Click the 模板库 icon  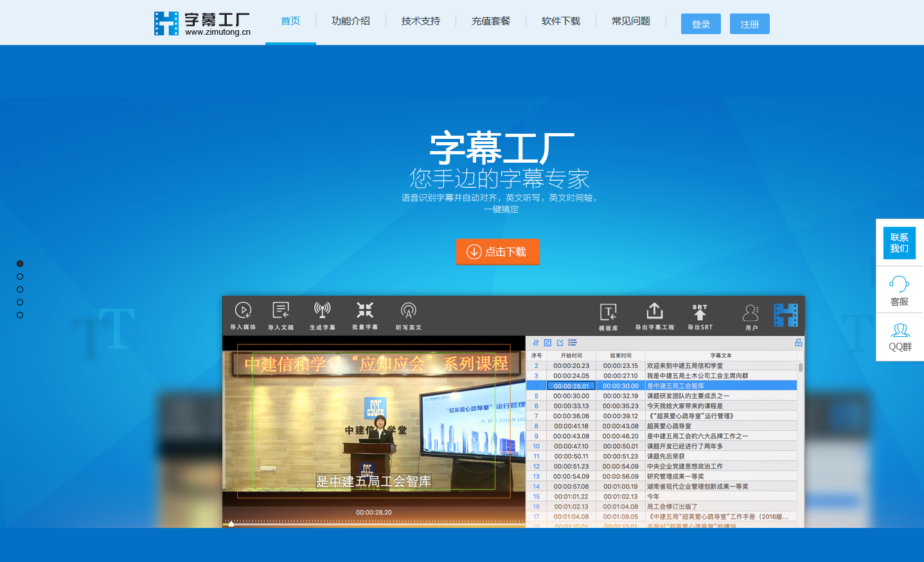point(609,316)
